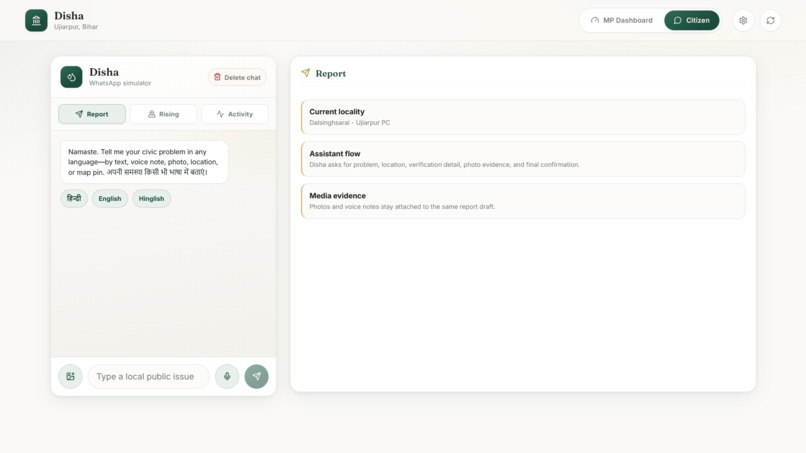This screenshot has width=806, height=453.
Task: Delete the chat
Action: [237, 77]
